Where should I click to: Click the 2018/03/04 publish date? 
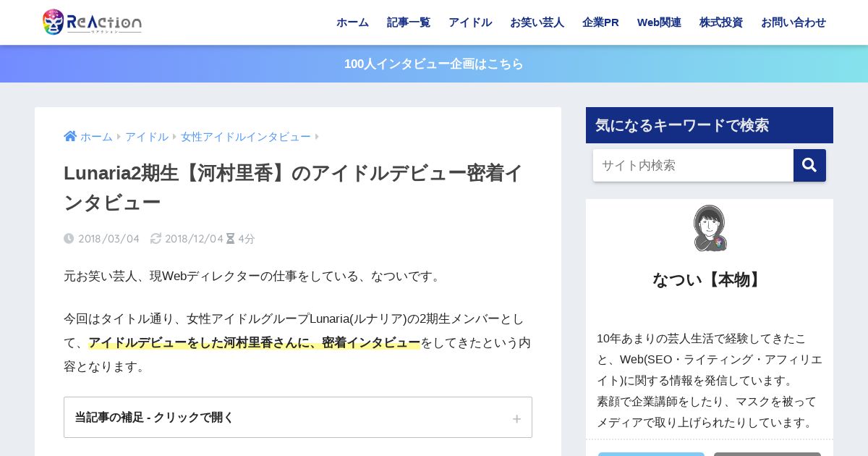109,238
